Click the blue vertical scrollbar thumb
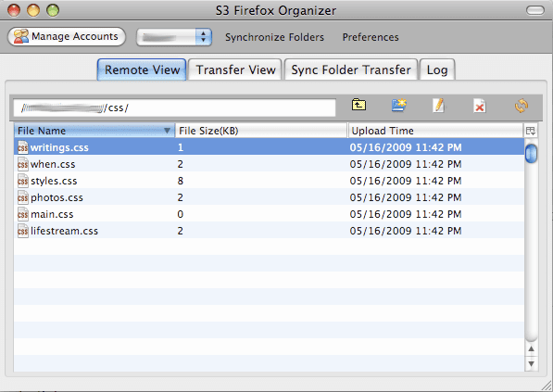This screenshot has width=553, height=392. point(531,154)
